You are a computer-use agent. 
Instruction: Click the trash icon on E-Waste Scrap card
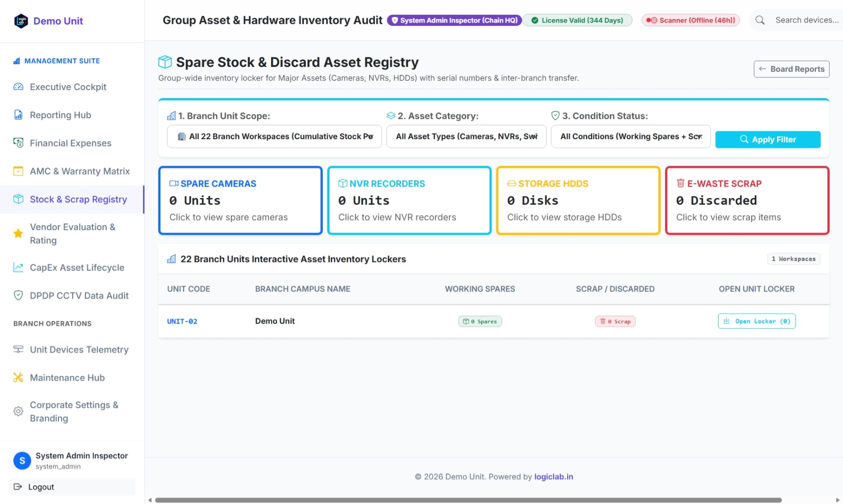tap(680, 183)
